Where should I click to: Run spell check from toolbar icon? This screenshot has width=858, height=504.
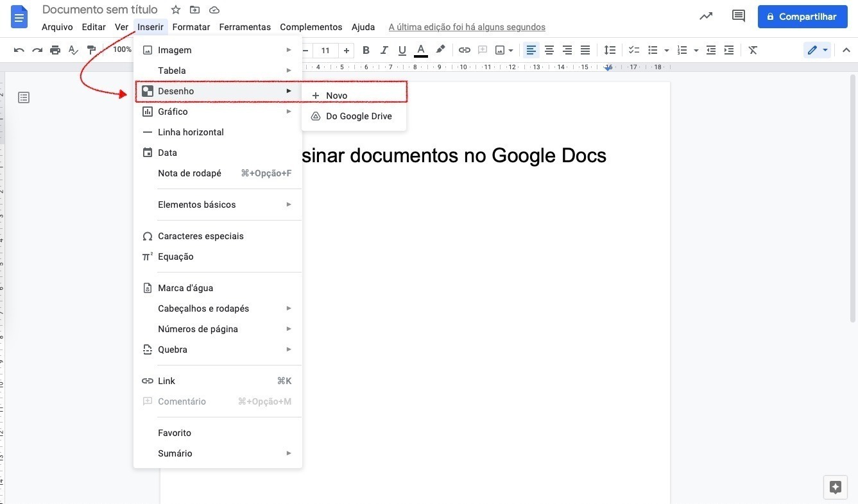point(73,50)
